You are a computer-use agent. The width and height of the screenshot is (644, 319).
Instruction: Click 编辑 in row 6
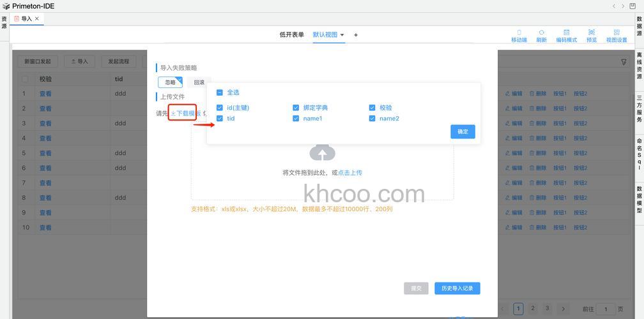point(514,168)
